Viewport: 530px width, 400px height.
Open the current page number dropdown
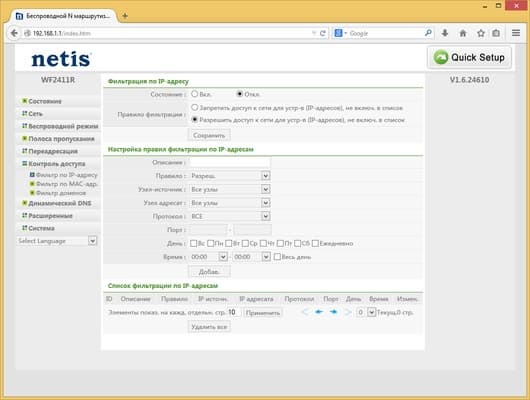point(366,312)
